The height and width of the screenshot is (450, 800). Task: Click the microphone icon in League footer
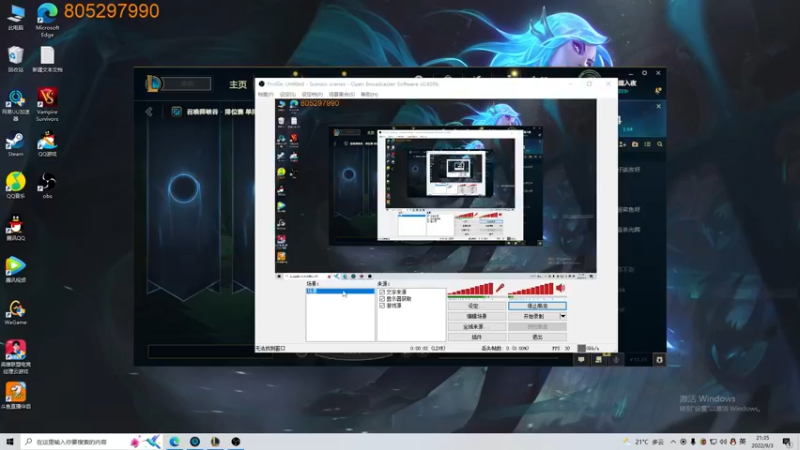click(x=616, y=360)
